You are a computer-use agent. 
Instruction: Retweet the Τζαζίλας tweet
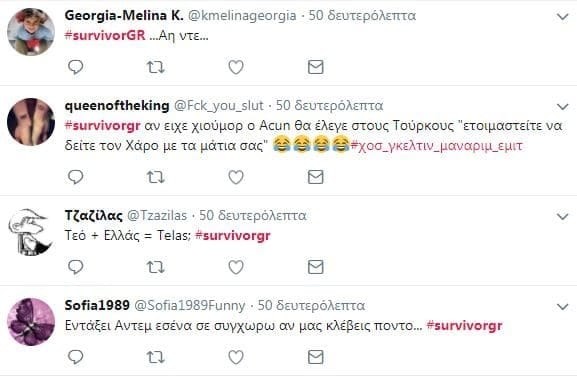(x=156, y=267)
